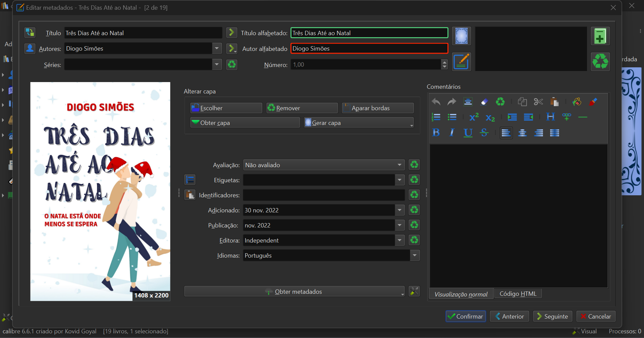Open the Idiomas language dropdown
This screenshot has width=644, height=338.
(415, 256)
